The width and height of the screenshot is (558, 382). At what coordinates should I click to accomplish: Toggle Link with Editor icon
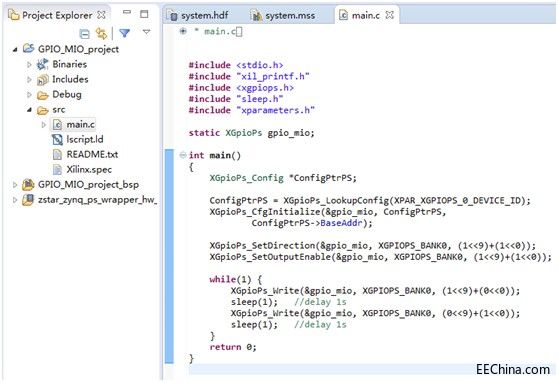101,33
